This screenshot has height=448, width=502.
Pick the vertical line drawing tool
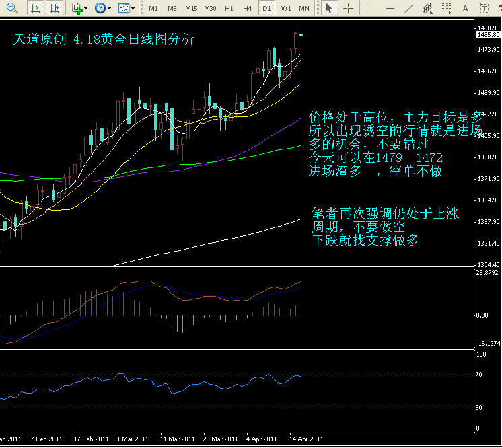tap(371, 8)
